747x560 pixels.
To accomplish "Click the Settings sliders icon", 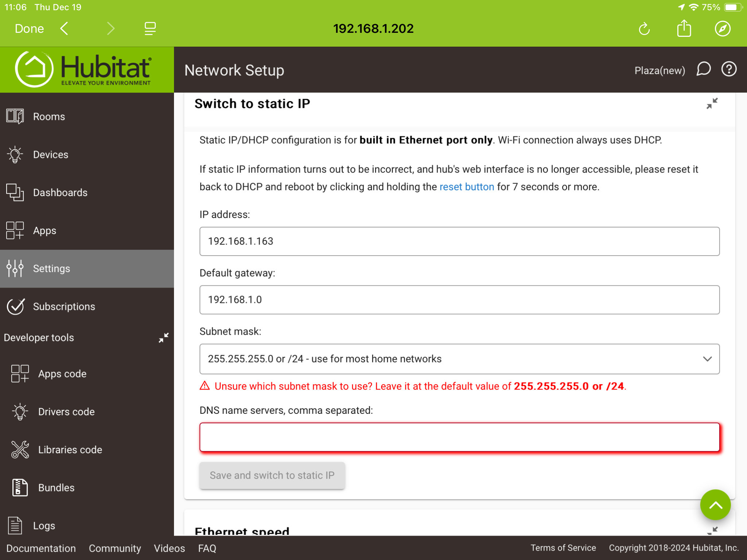I will pos(15,269).
